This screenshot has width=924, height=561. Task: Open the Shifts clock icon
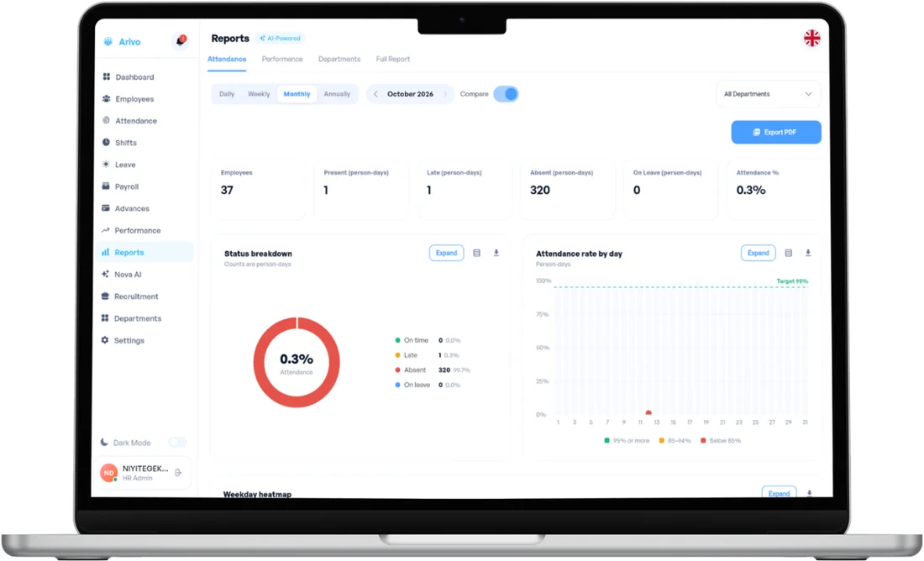coord(106,142)
